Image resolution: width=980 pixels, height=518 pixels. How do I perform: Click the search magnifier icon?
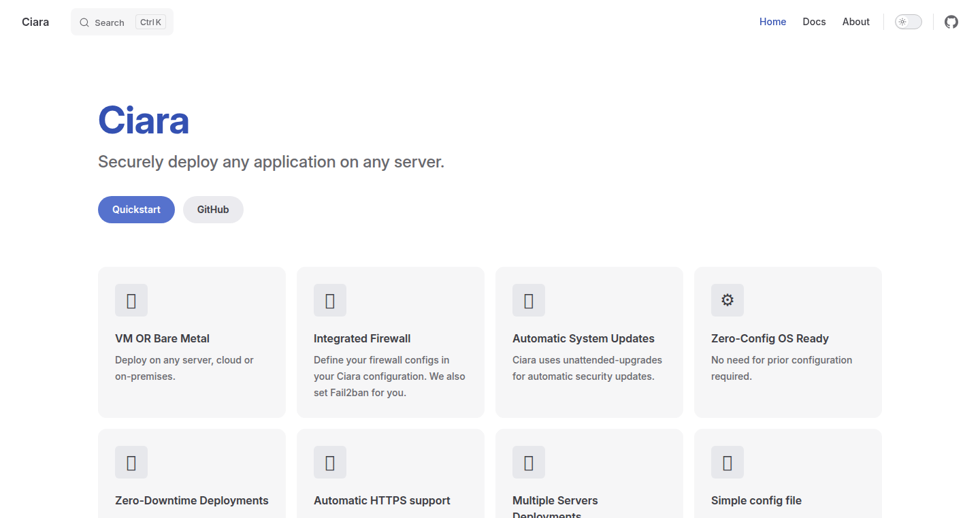click(x=84, y=22)
